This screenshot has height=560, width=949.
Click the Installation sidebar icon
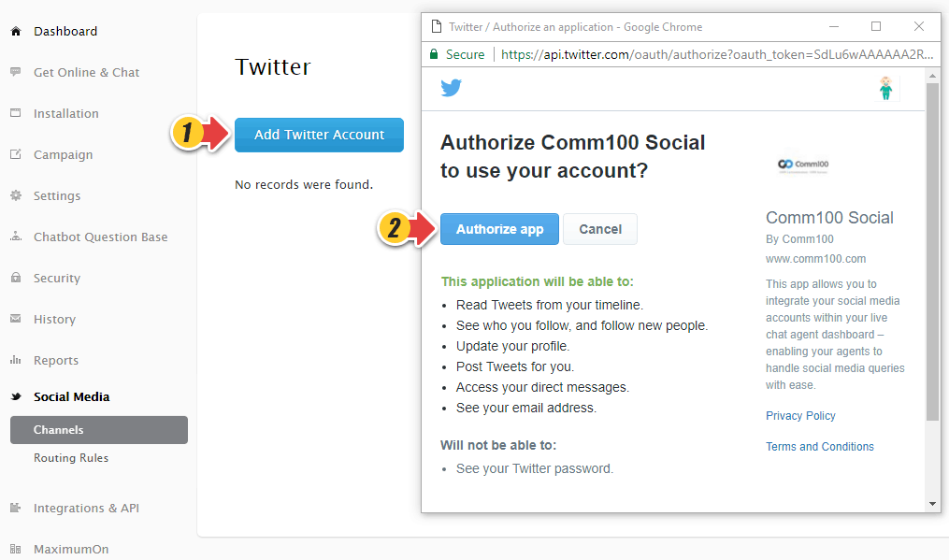coord(16,113)
